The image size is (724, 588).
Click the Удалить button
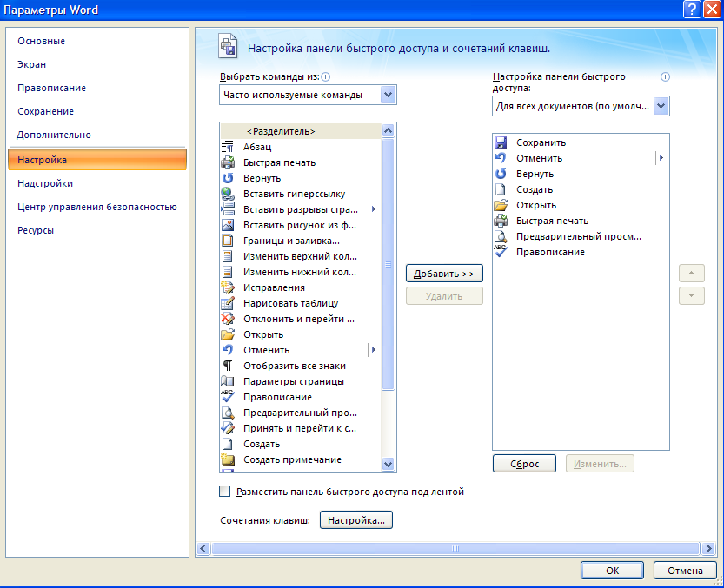point(444,296)
